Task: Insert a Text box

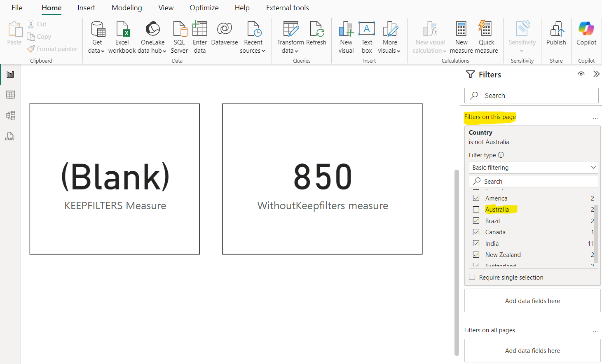Action: [367, 37]
